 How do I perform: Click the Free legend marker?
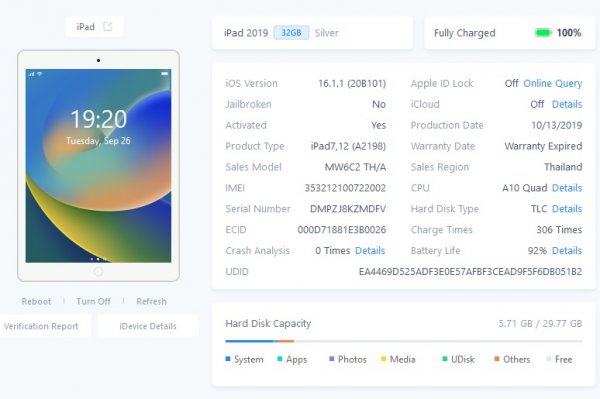(549, 359)
